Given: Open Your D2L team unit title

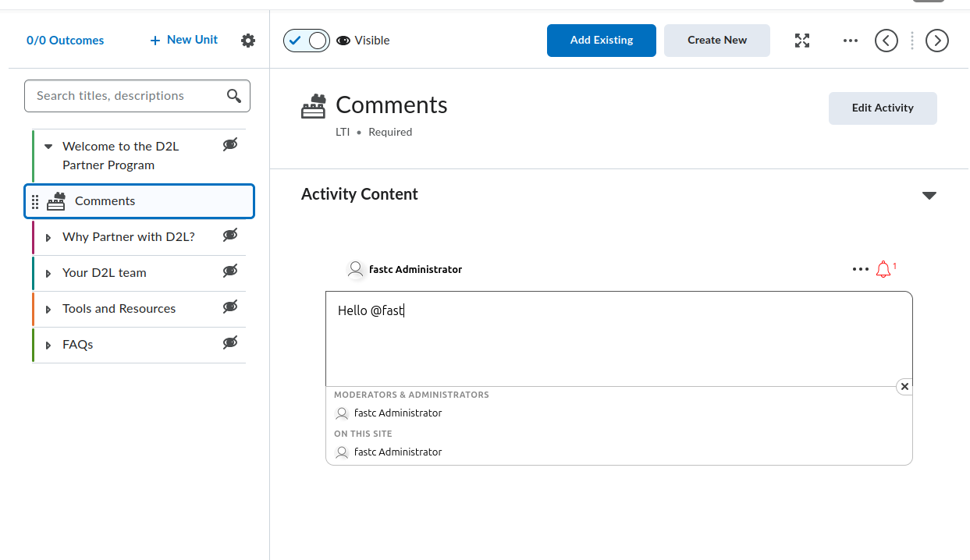Looking at the screenshot, I should pyautogui.click(x=105, y=273).
